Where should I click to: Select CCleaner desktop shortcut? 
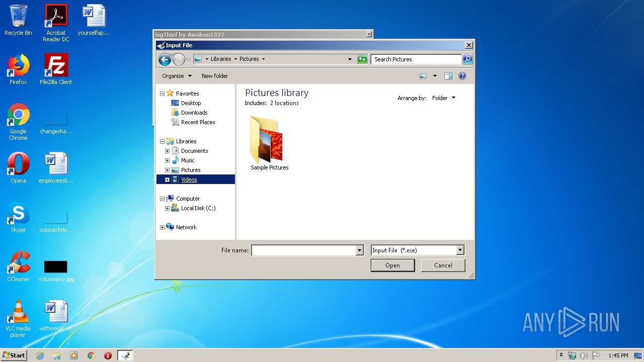coord(18,266)
